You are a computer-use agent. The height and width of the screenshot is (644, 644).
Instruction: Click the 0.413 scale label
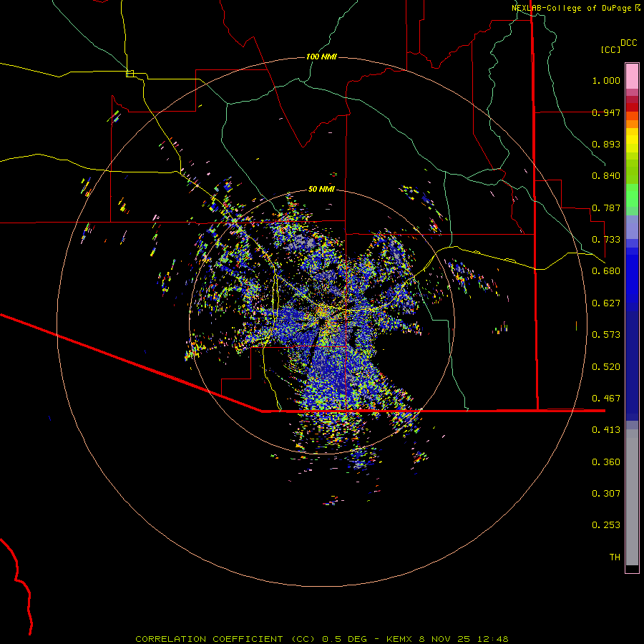coord(606,430)
